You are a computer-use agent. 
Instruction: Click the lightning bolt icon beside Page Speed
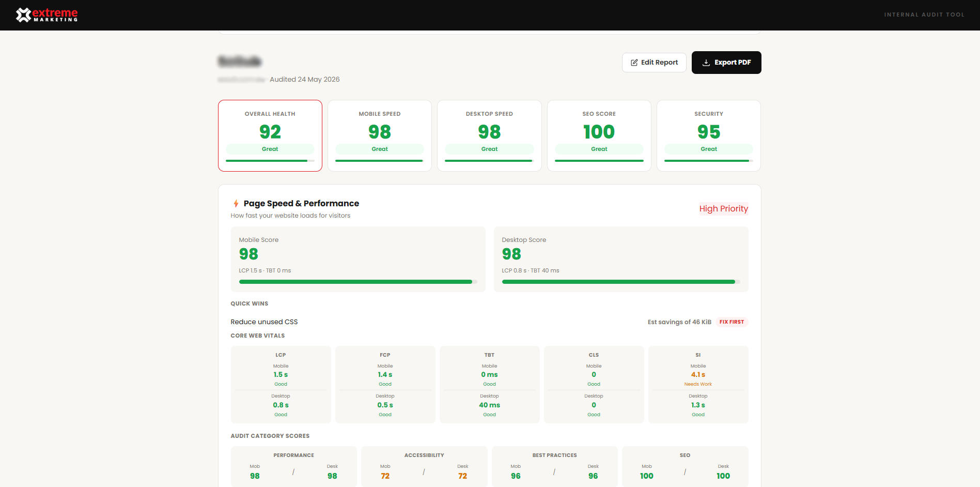pyautogui.click(x=236, y=204)
